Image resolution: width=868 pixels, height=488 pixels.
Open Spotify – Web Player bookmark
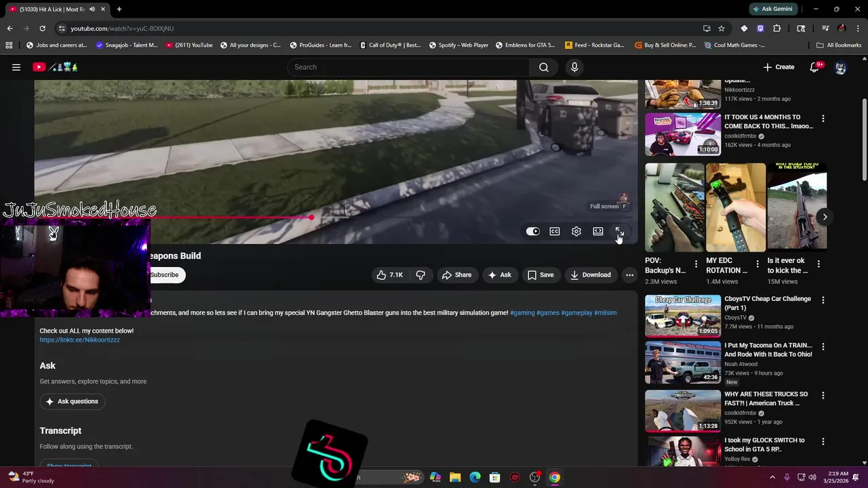458,45
